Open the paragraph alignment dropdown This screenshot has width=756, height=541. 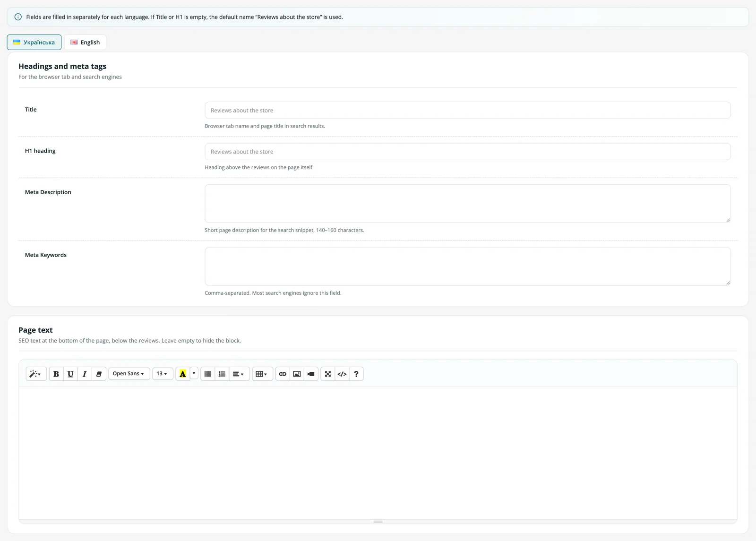(239, 374)
